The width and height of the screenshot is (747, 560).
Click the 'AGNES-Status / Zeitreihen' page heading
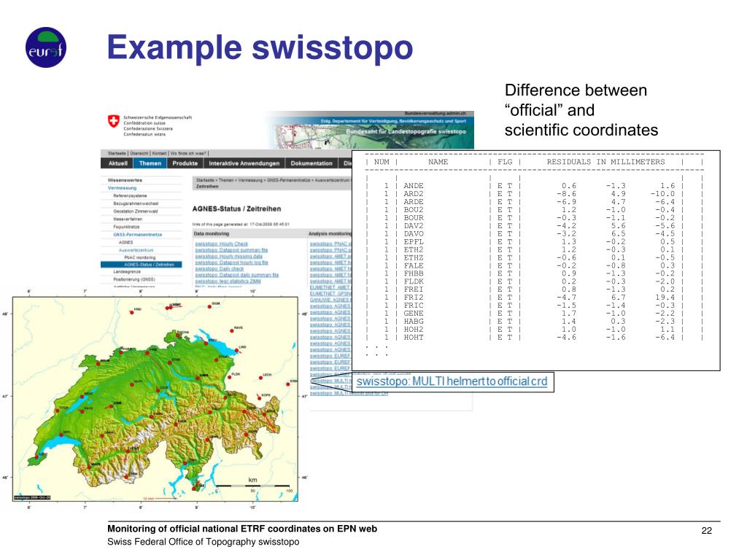(236, 209)
